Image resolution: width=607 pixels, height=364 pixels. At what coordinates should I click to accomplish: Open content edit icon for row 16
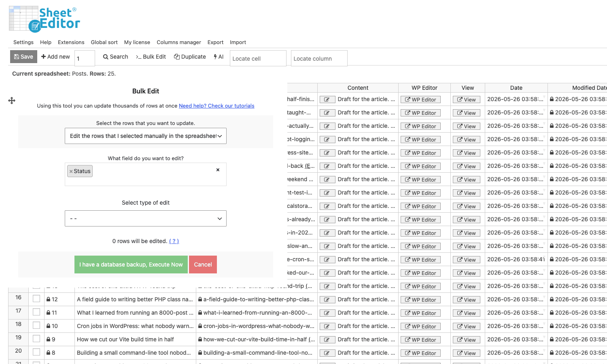pos(327,300)
